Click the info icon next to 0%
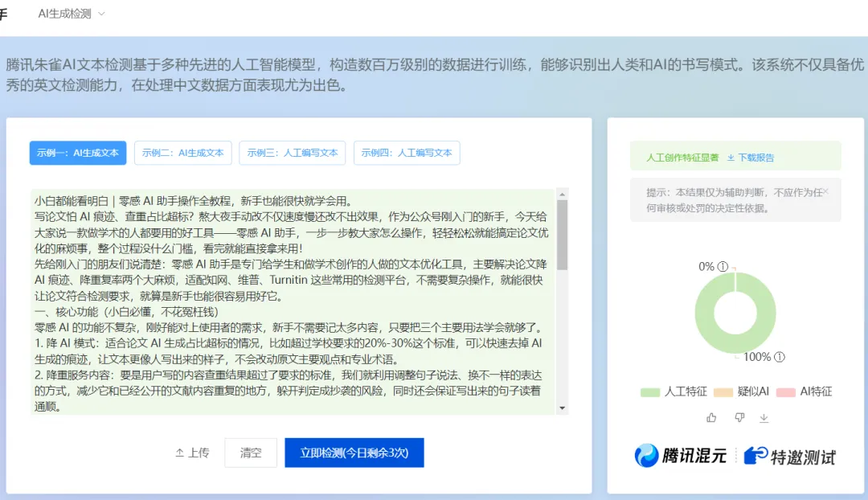This screenshot has height=500, width=868. click(723, 267)
